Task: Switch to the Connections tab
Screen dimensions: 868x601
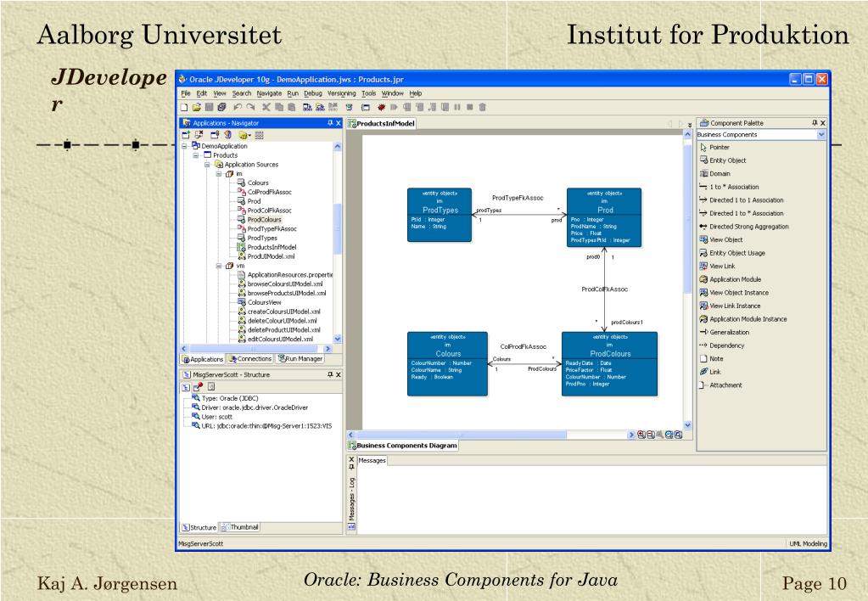Action: click(x=250, y=359)
